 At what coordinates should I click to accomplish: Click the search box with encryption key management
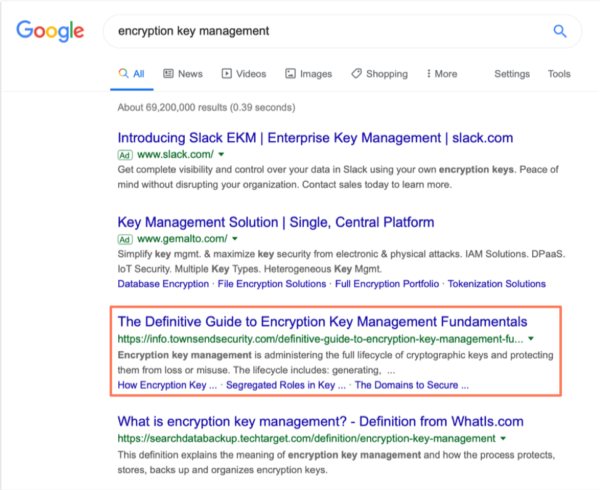pos(342,31)
